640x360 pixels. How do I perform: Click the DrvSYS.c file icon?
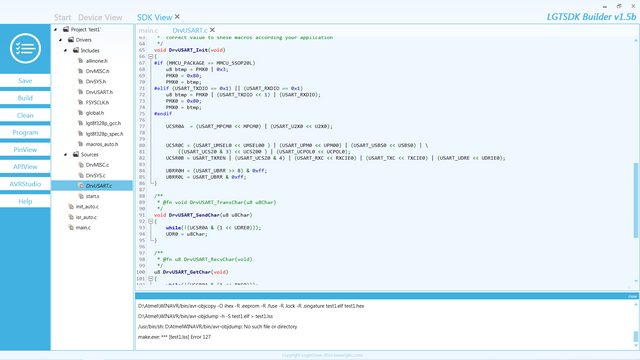pyautogui.click(x=80, y=176)
